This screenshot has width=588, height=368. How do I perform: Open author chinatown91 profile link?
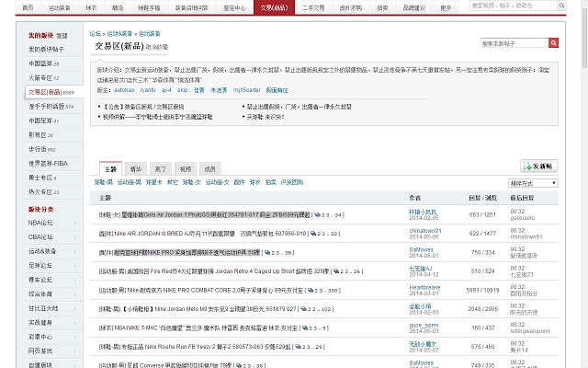coord(425,231)
